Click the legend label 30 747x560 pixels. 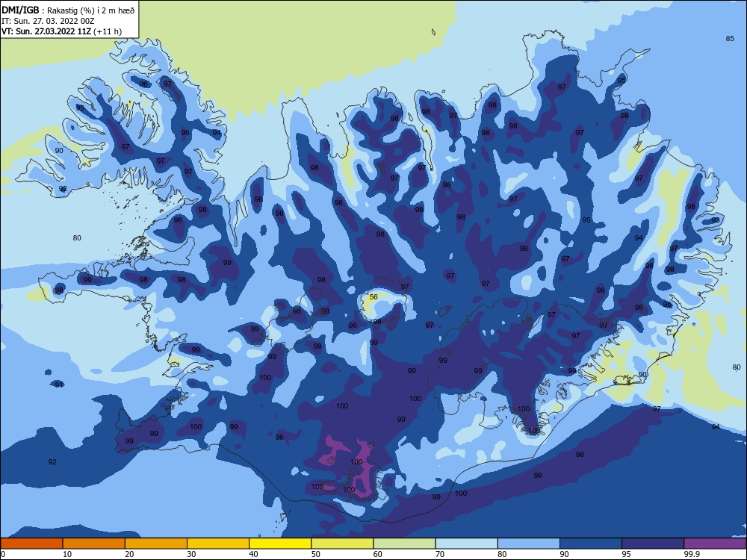(x=191, y=554)
